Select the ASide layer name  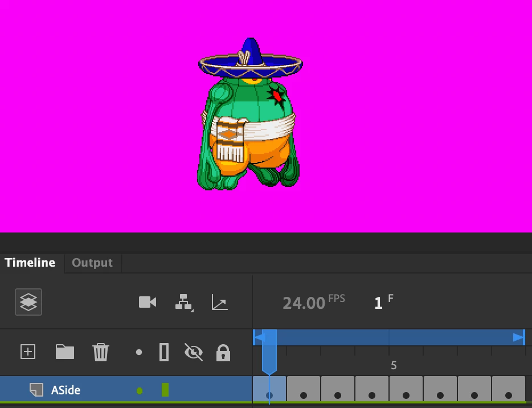66,390
